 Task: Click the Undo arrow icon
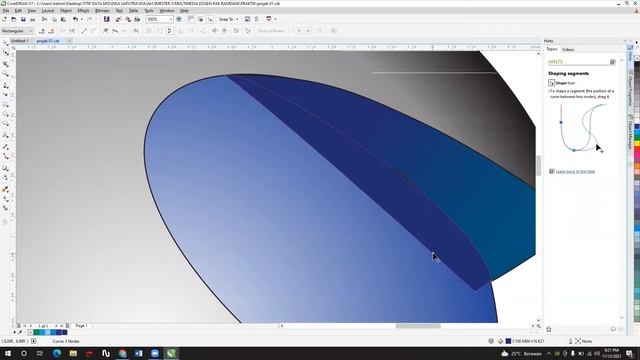point(75,19)
